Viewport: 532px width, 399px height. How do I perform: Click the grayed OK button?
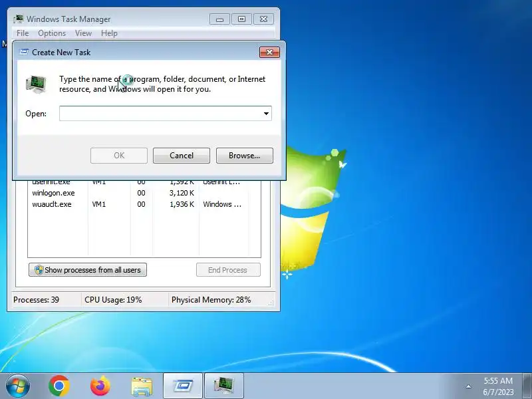(119, 156)
